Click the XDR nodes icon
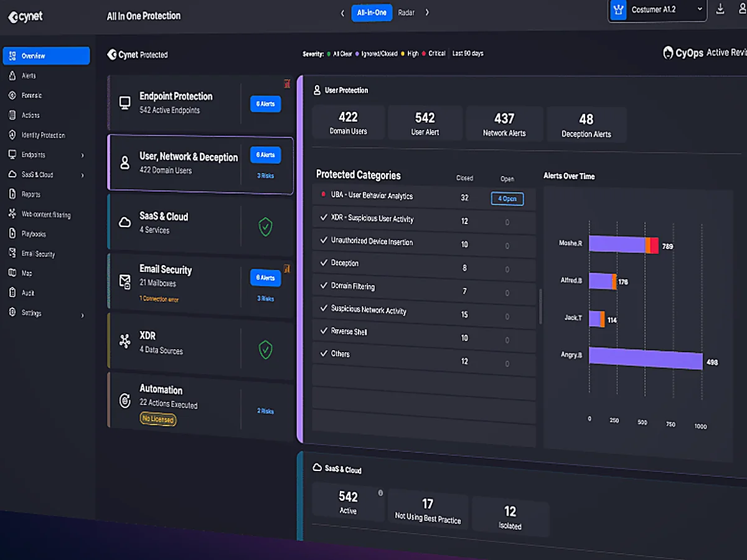The width and height of the screenshot is (747, 560). [x=125, y=341]
